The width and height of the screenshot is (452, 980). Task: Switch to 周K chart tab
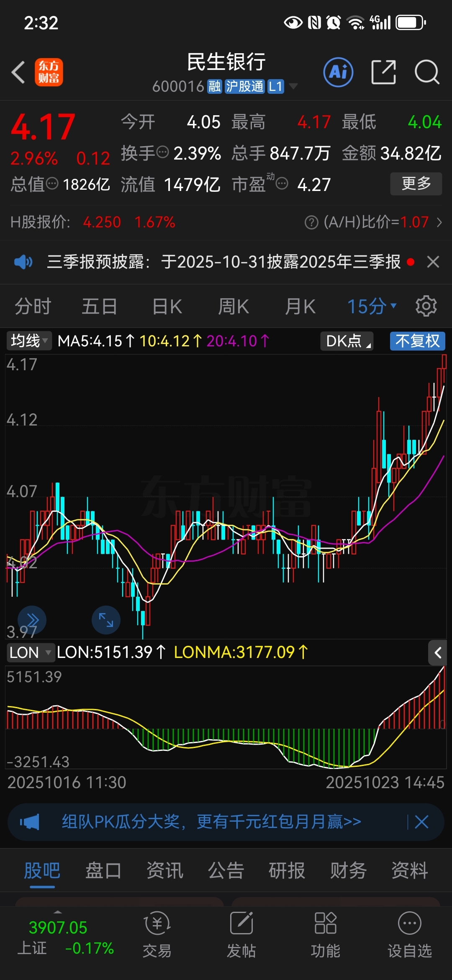[233, 306]
